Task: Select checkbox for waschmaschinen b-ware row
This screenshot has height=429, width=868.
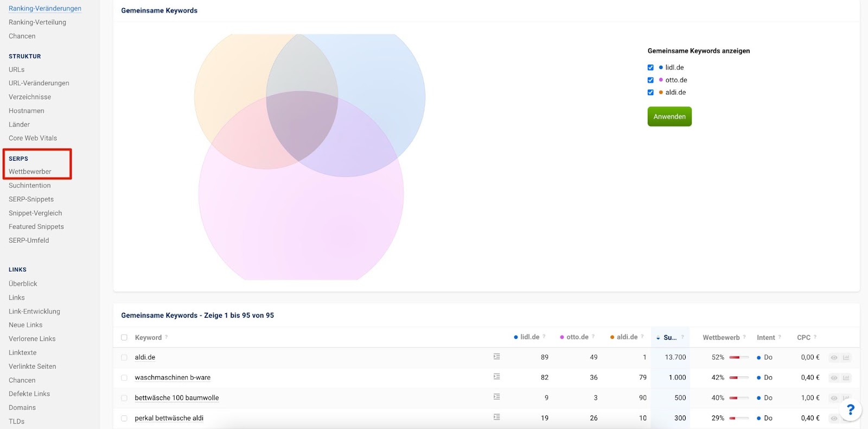Action: pyautogui.click(x=124, y=377)
